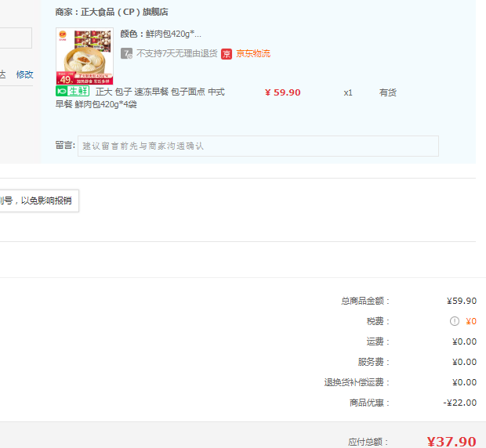Click the 7-day no-return policy icon
The height and width of the screenshot is (448, 486).
tap(126, 53)
